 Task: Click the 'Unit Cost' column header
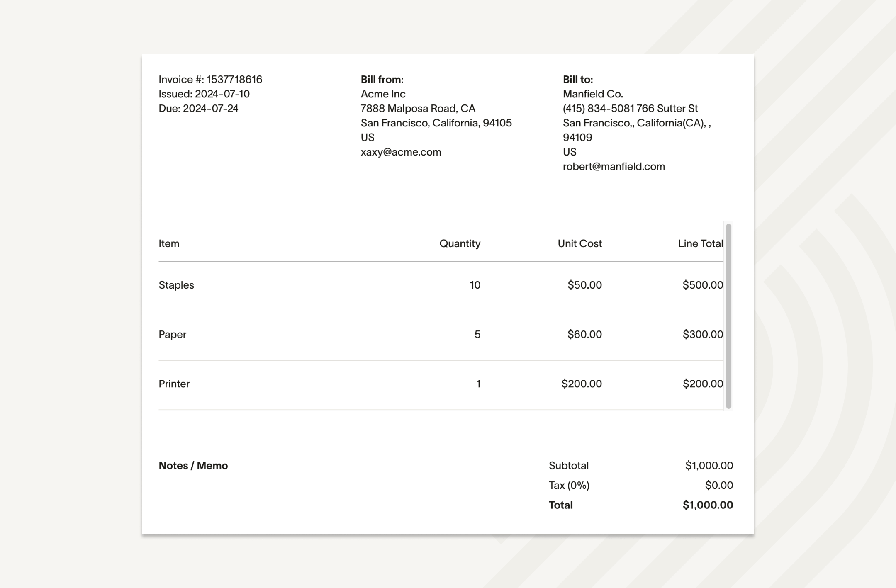580,243
